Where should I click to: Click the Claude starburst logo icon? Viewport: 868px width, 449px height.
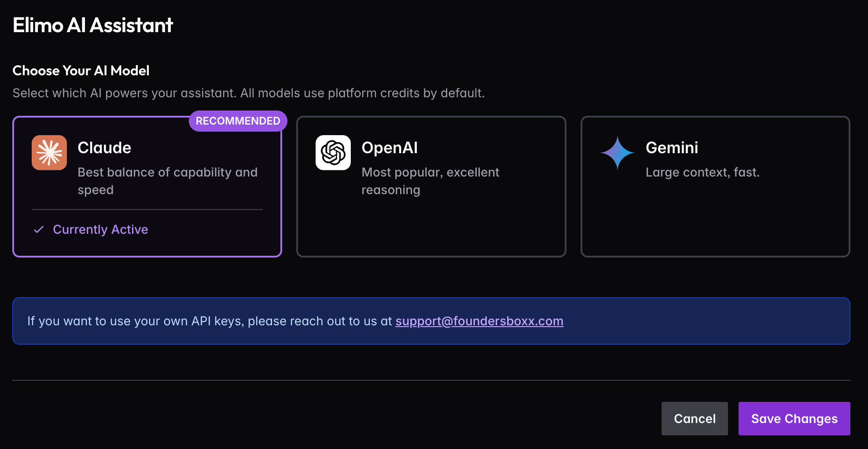coord(49,153)
